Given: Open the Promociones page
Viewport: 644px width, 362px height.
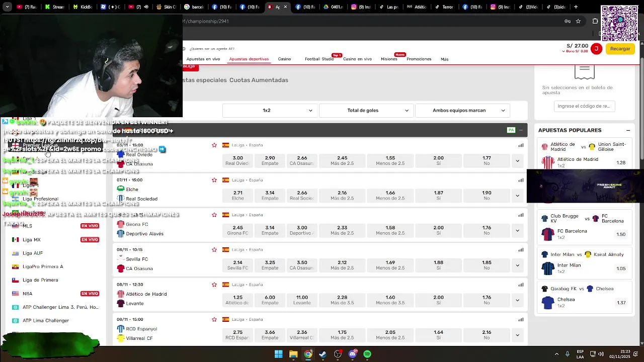Looking at the screenshot, I should (x=419, y=59).
